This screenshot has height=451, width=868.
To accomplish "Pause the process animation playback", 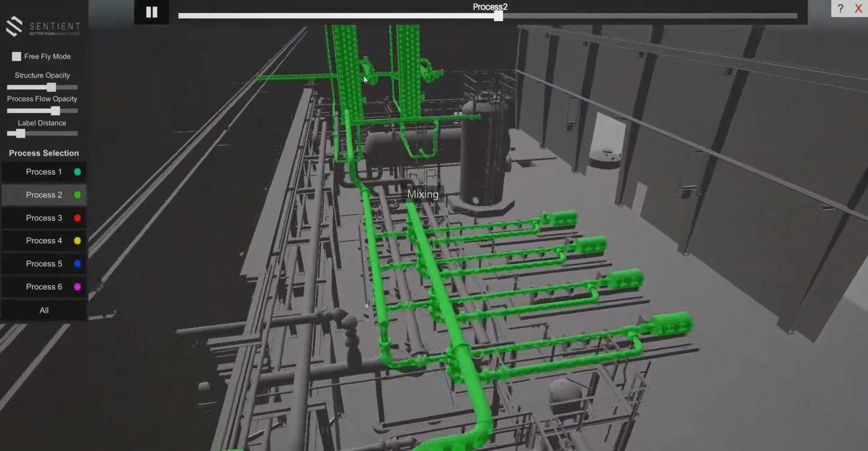I will coord(151,12).
